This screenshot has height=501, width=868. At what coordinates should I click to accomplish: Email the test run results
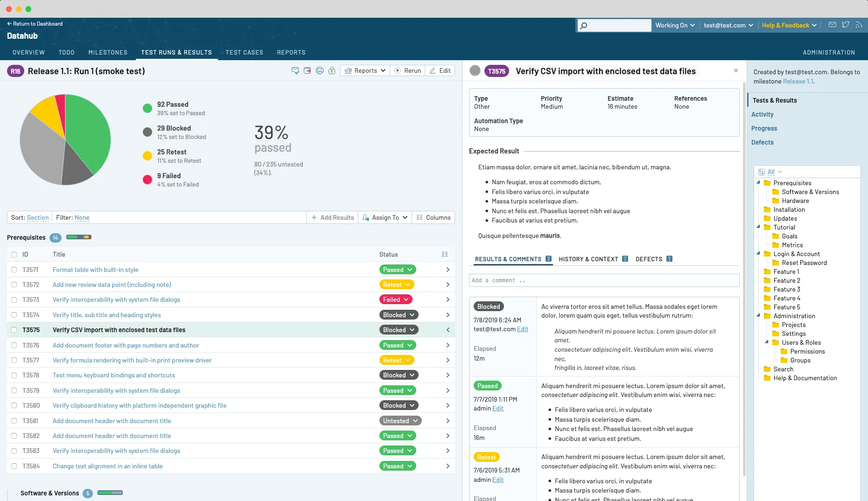pos(295,70)
